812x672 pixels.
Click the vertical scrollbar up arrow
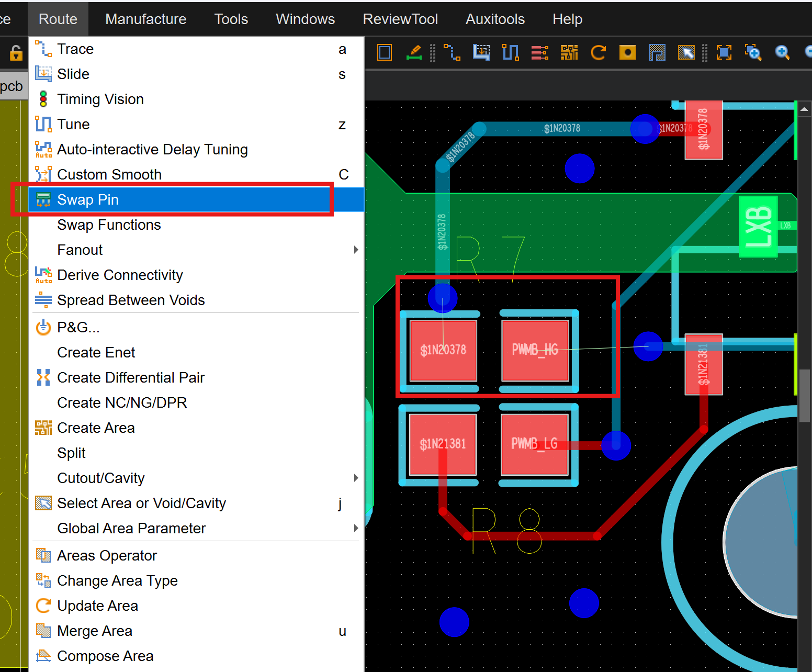(x=804, y=109)
